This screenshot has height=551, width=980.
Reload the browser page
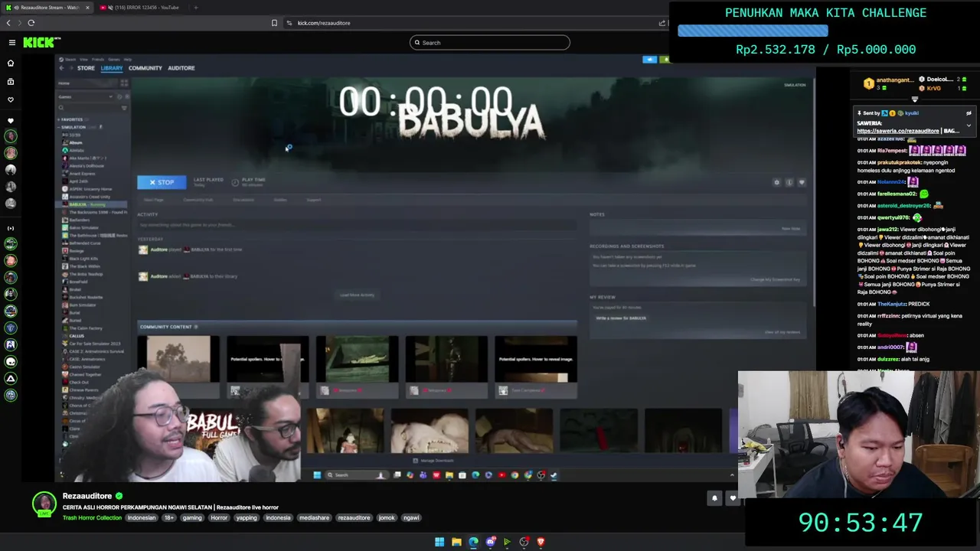tap(31, 23)
